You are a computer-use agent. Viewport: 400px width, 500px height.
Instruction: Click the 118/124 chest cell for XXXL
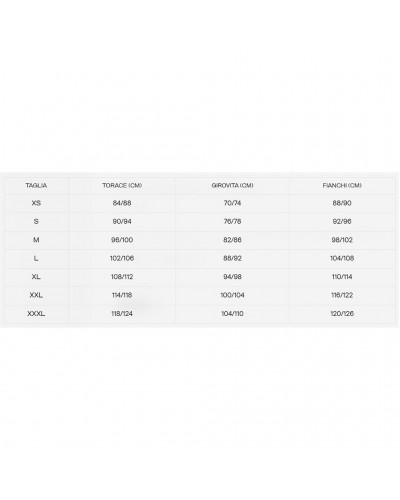point(122,313)
